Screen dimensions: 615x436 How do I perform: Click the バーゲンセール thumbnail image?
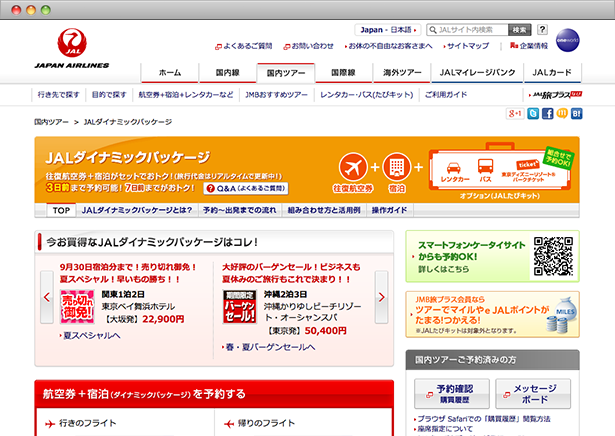[240, 307]
